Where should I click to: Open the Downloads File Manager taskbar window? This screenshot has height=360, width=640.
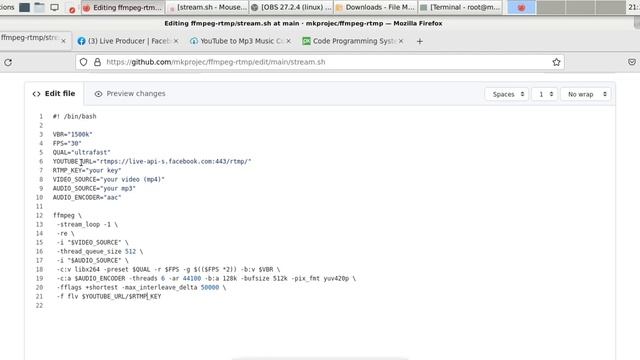point(376,7)
